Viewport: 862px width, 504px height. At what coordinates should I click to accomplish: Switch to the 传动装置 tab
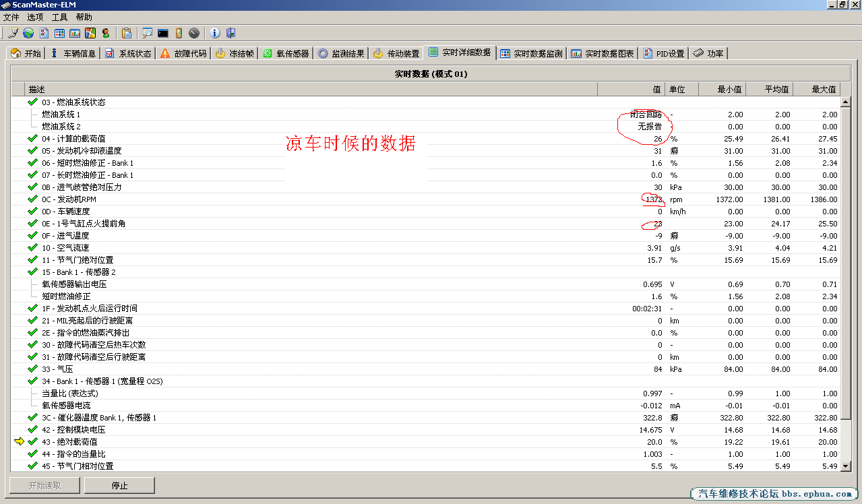click(x=396, y=53)
